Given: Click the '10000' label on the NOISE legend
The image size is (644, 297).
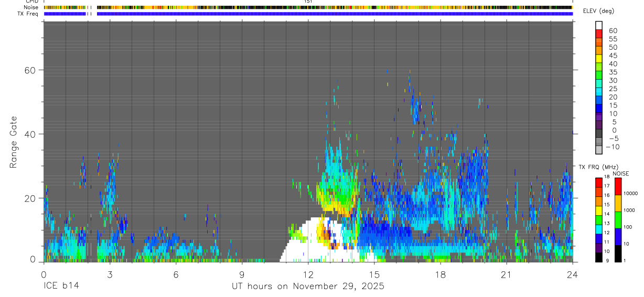Looking at the screenshot, I should [x=631, y=193].
